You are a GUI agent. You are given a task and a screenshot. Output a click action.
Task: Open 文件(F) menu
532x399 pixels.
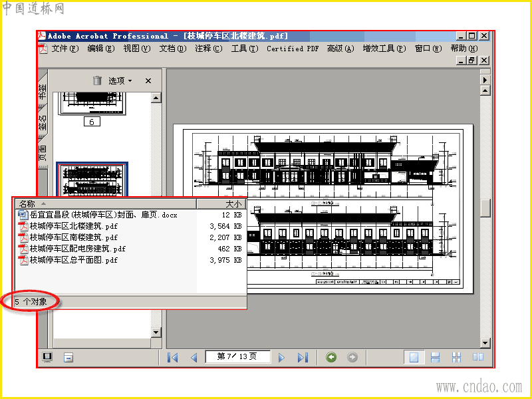click(x=65, y=49)
